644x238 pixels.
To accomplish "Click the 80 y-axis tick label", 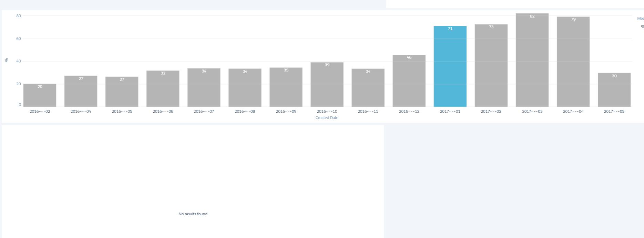I will [19, 16].
